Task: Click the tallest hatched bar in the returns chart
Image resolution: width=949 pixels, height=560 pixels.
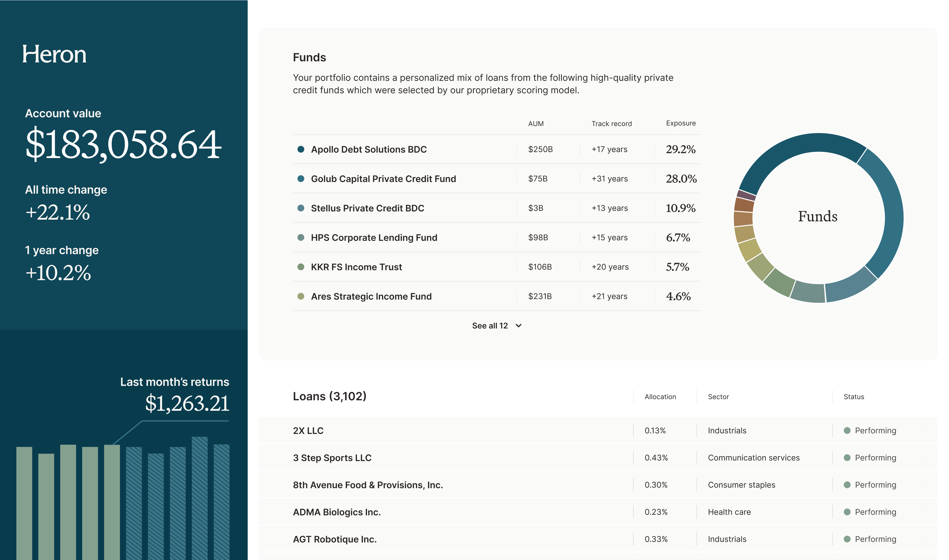Action: (199, 498)
